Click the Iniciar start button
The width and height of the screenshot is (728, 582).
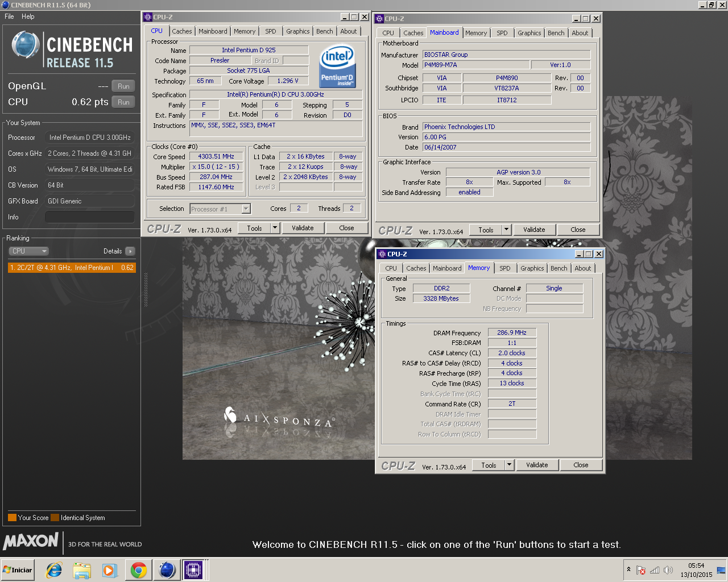(x=18, y=570)
